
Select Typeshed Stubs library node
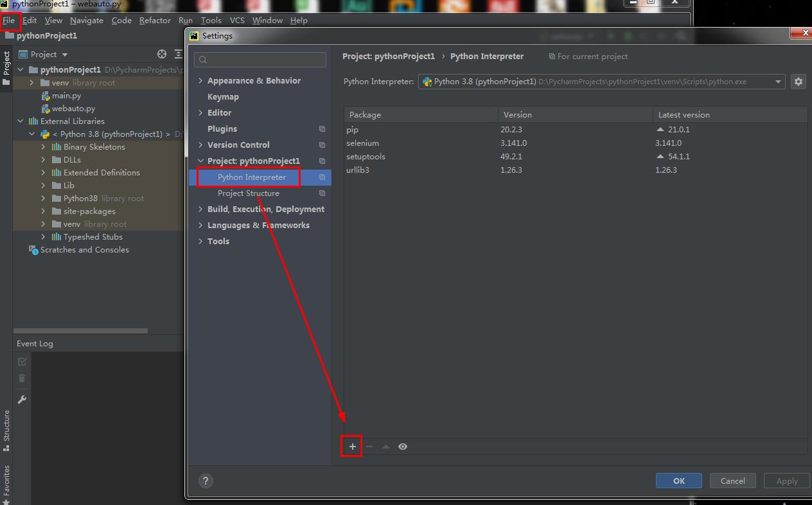click(x=93, y=236)
